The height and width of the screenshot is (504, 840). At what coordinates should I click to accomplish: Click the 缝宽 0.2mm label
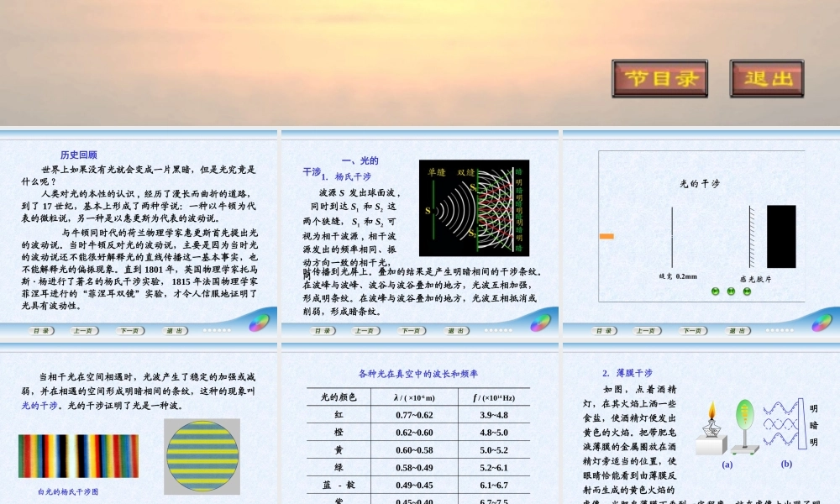678,276
